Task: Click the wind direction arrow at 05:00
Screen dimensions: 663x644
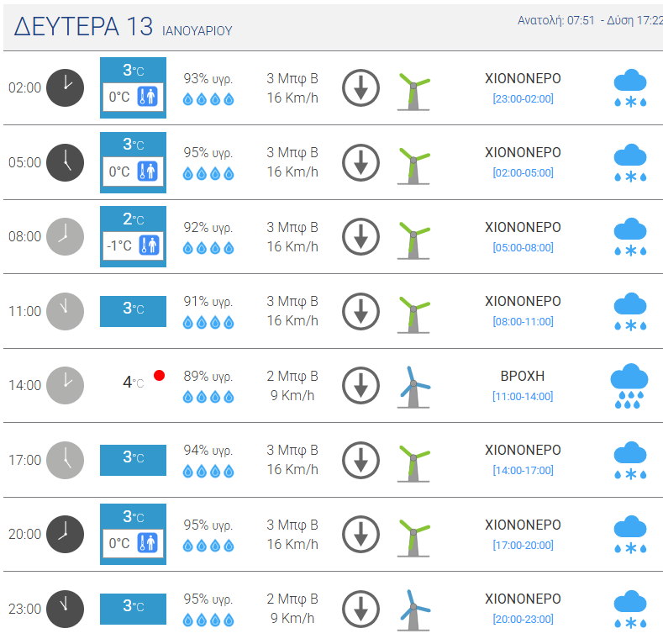Action: pos(360,163)
